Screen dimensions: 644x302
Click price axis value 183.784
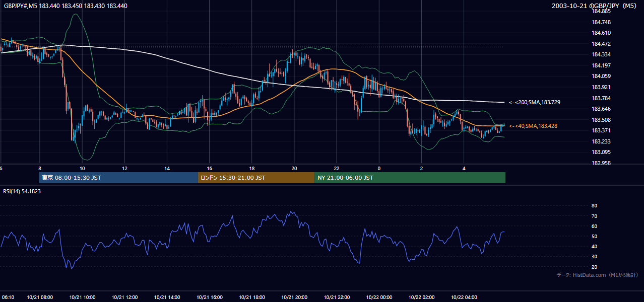(601, 98)
